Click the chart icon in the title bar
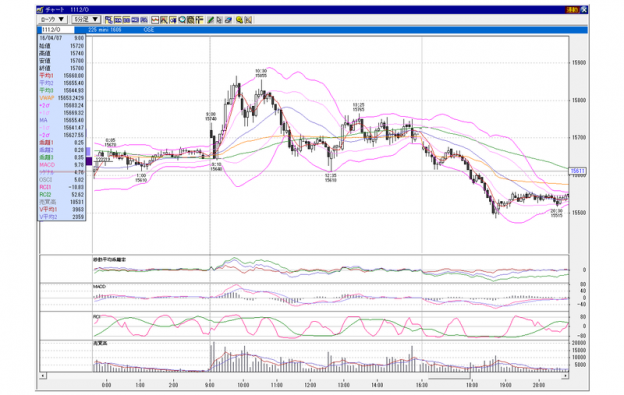The width and height of the screenshot is (624, 395). [x=40, y=10]
